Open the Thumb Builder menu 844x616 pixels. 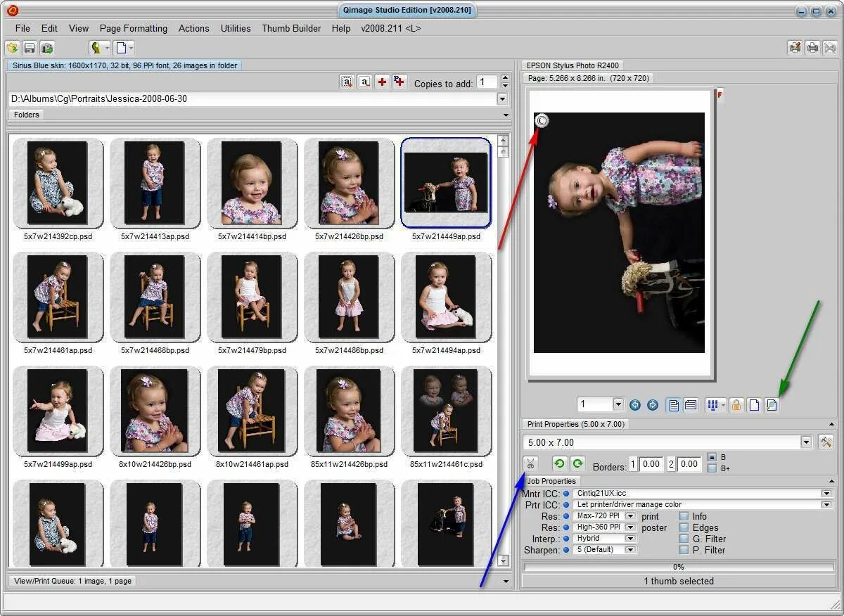291,28
